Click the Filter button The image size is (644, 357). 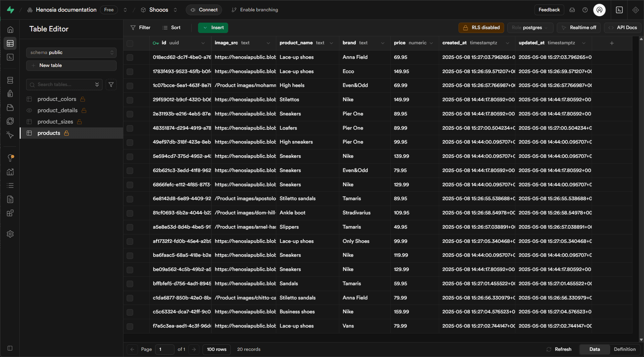(x=141, y=28)
